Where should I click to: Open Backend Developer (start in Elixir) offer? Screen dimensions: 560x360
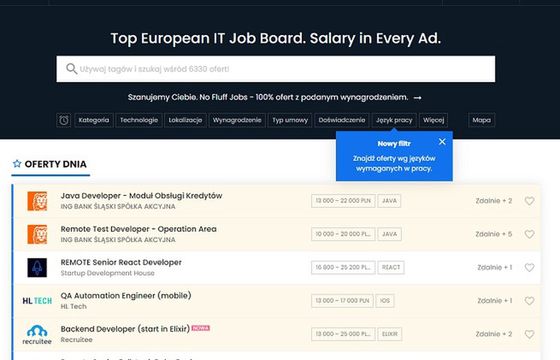point(125,329)
